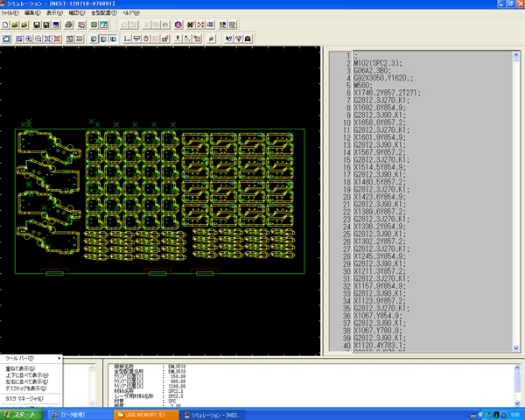Open タスク マネージャ from the context menu
Screen dimensions: 525x420
tap(31, 399)
